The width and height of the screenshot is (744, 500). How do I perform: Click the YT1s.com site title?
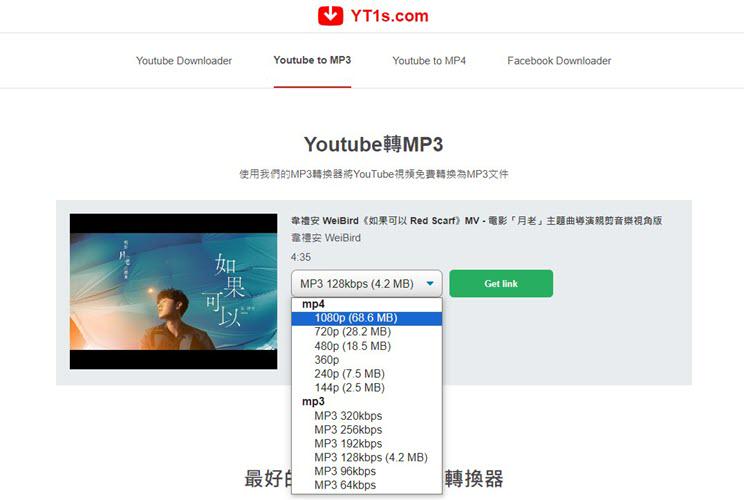point(389,16)
